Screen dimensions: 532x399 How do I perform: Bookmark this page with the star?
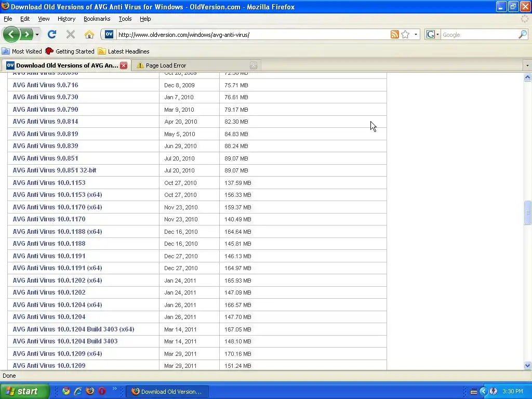(405, 34)
